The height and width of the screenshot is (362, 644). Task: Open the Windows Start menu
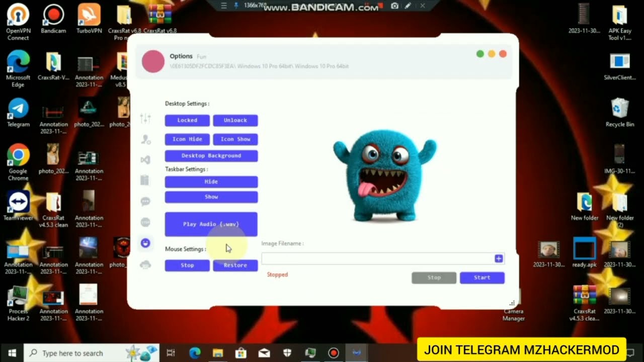12,353
